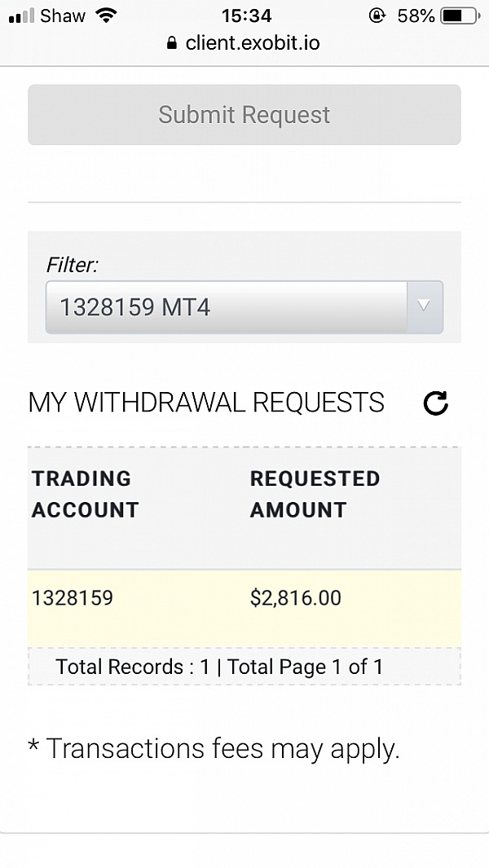Viewport: 489px width, 868px height.
Task: Tap the 58% battery percentage text
Action: [416, 16]
